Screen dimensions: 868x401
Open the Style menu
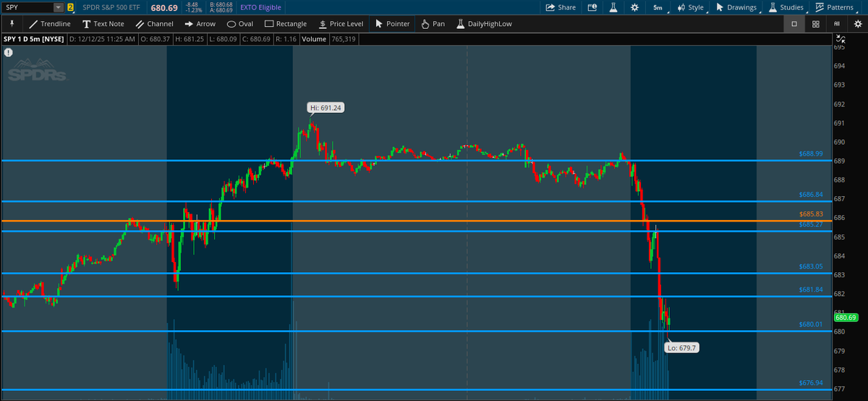point(690,7)
